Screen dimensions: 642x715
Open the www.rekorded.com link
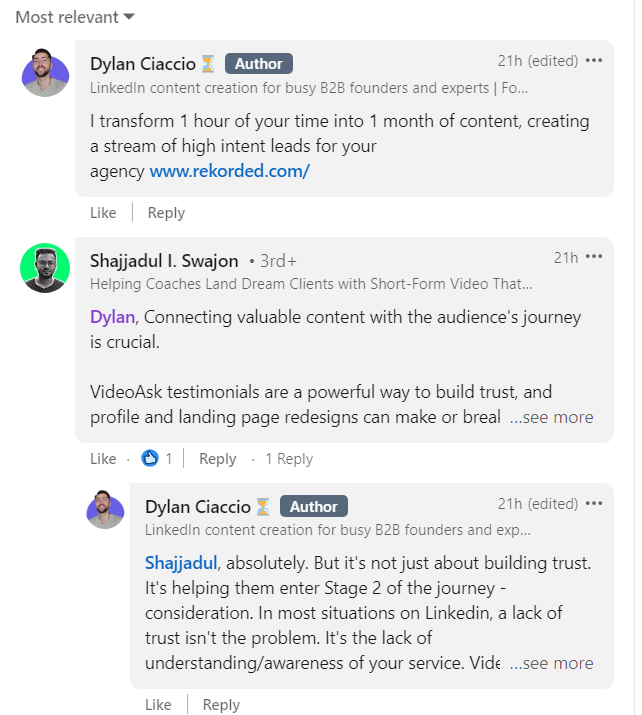[229, 171]
